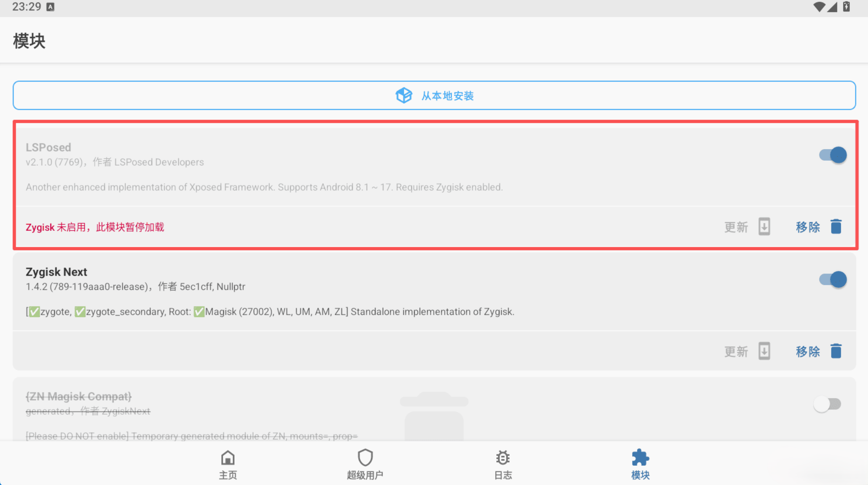Click Zygisk Next trash can icon
Image resolution: width=868 pixels, height=485 pixels.
[836, 351]
